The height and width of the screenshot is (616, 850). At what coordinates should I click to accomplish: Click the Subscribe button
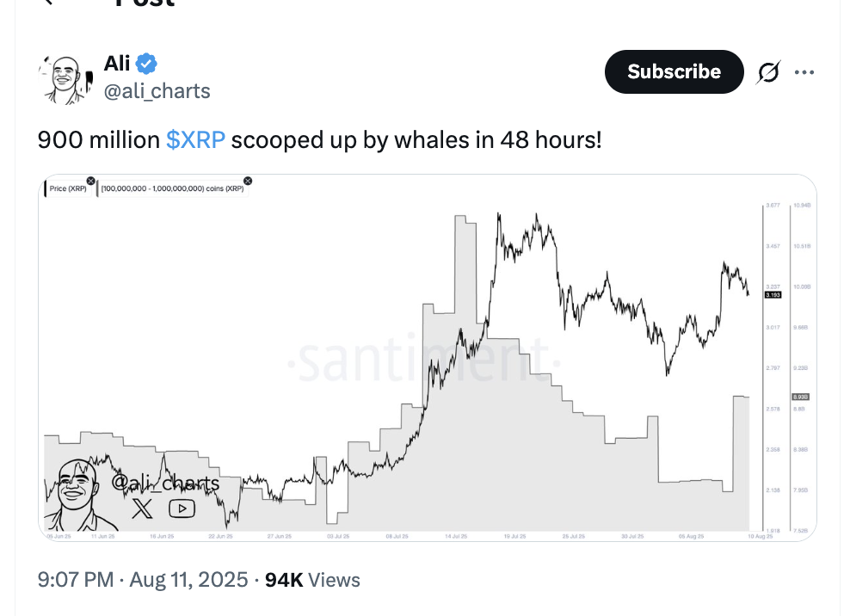(x=674, y=71)
